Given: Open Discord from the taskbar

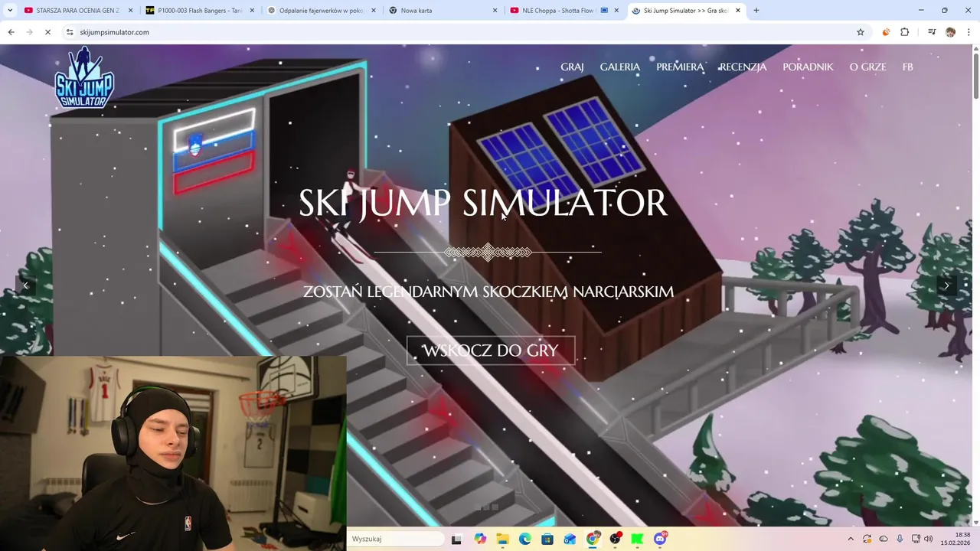Looking at the screenshot, I should (x=660, y=539).
